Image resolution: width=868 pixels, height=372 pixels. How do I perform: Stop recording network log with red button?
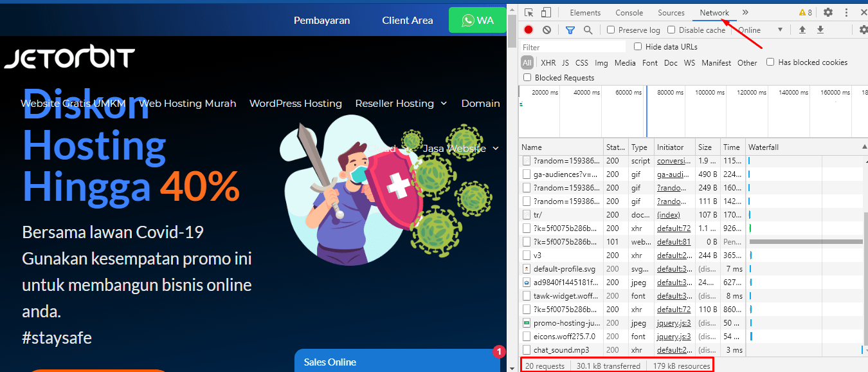pos(529,30)
